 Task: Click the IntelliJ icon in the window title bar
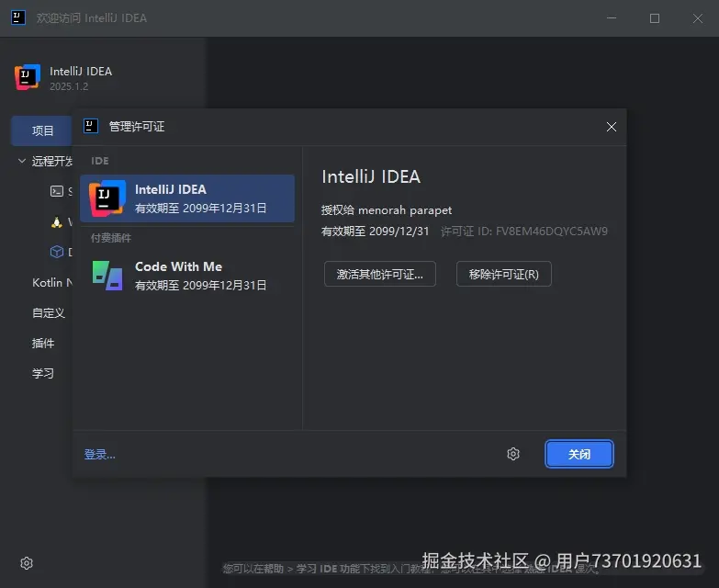(x=17, y=17)
